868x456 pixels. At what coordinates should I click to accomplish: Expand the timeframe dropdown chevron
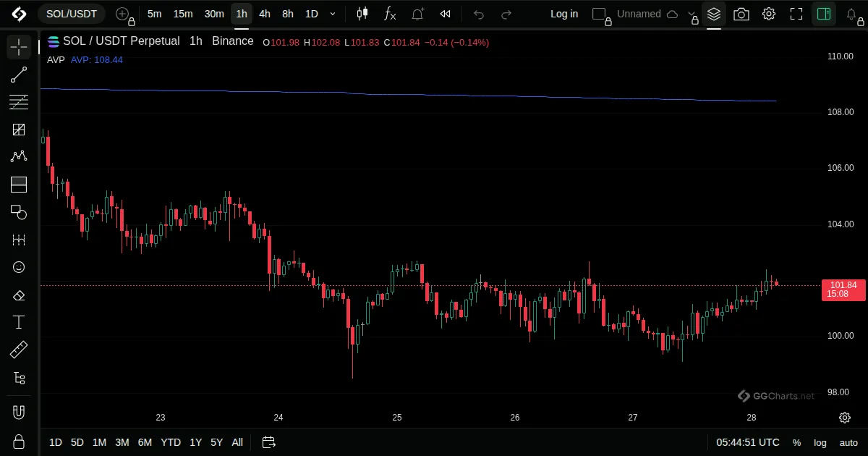tap(333, 14)
